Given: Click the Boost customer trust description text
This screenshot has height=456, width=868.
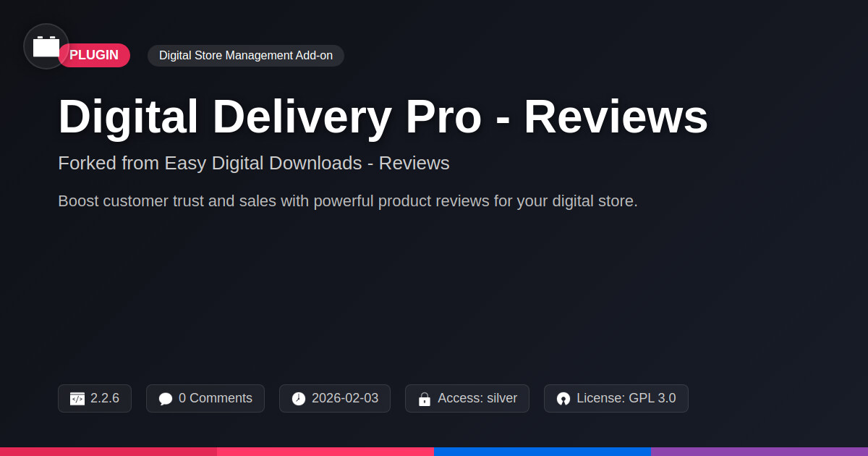Looking at the screenshot, I should point(348,201).
